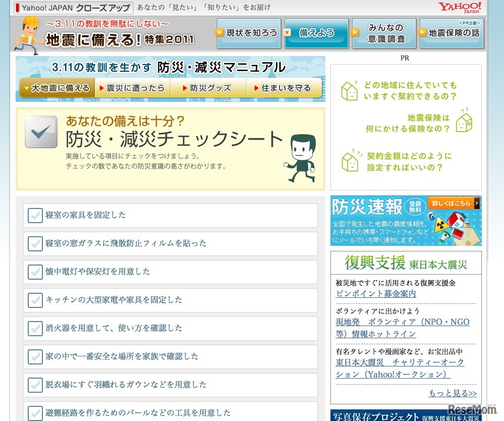
Task: Open the ピンポイント募金案内 link
Action: point(376,294)
